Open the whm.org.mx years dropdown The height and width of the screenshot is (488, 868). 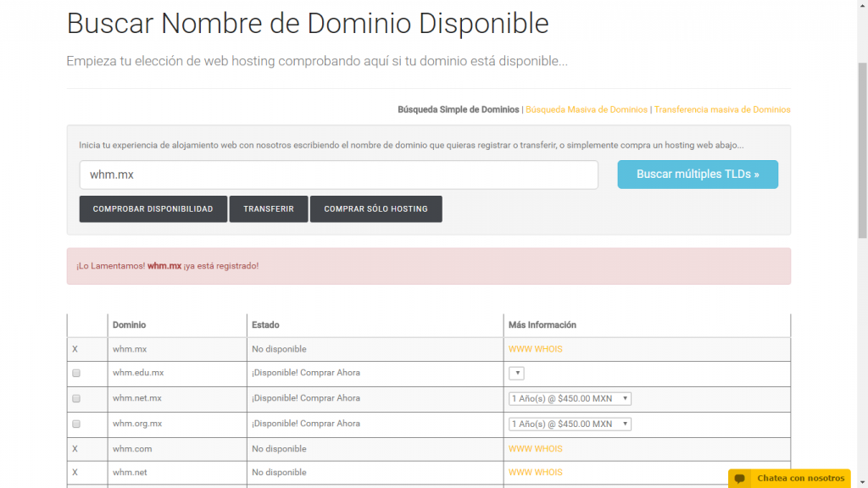570,424
